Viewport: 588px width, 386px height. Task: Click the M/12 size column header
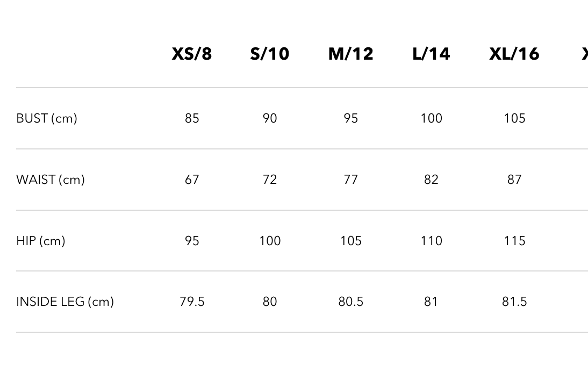tap(350, 54)
